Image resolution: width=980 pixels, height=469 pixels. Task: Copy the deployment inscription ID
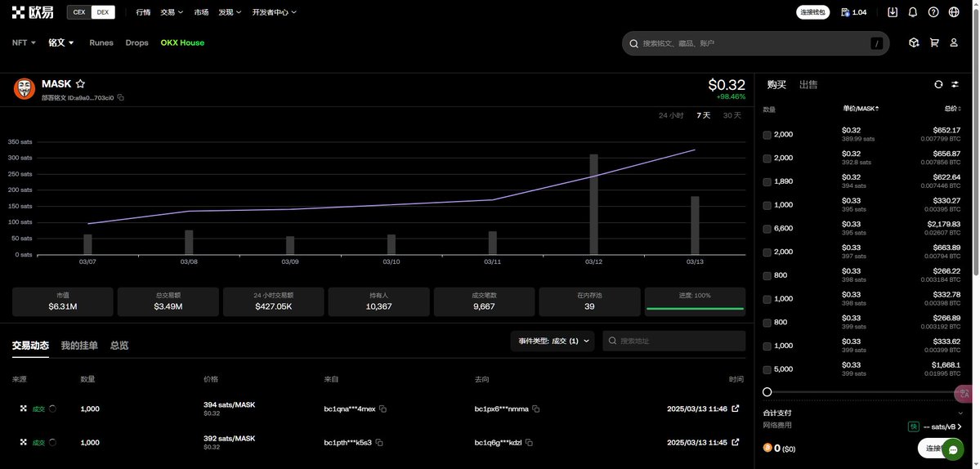pyautogui.click(x=121, y=97)
